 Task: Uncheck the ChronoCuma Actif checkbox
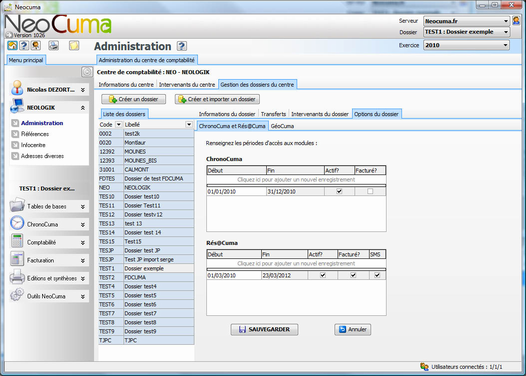[339, 191]
